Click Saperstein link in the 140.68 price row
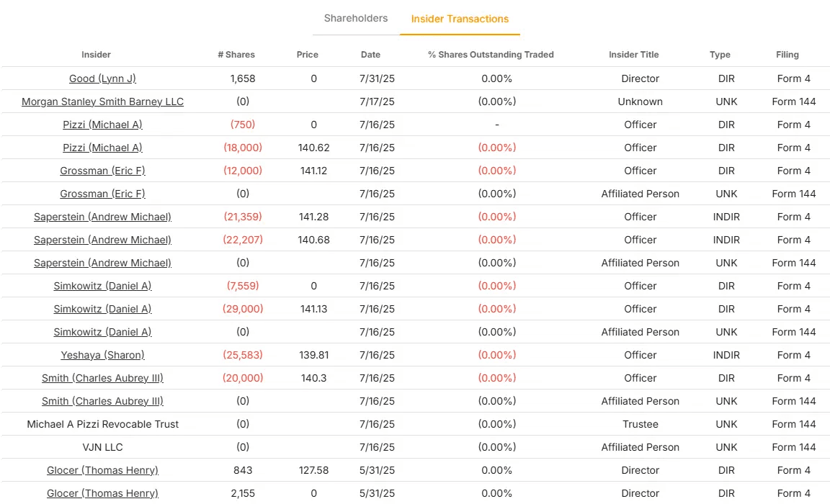The image size is (830, 504). coord(102,240)
